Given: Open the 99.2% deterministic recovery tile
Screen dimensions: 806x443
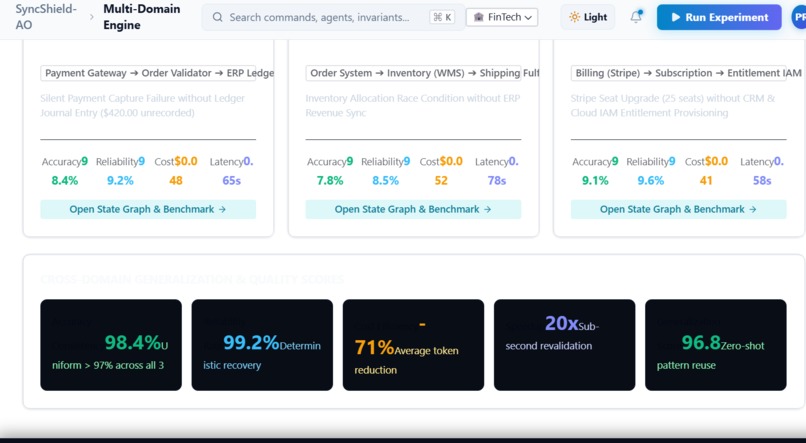Looking at the screenshot, I should click(262, 345).
